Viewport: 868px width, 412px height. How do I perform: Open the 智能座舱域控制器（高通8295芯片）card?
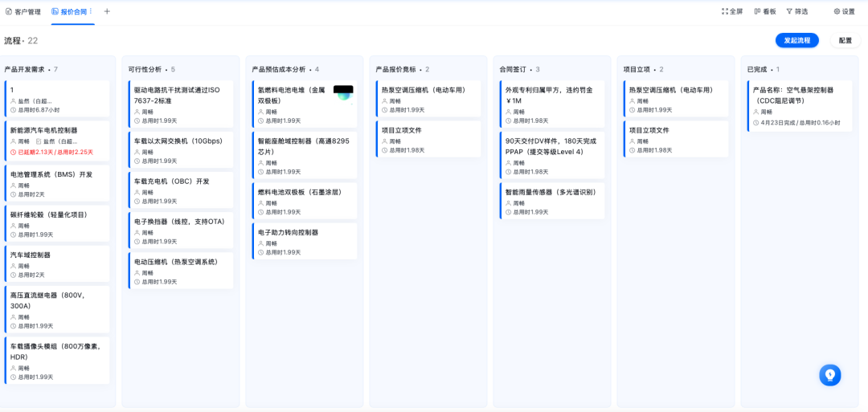[305, 155]
